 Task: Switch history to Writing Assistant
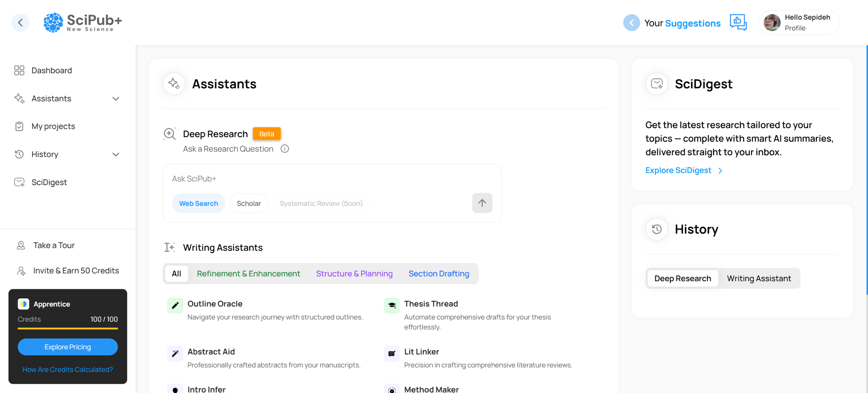click(x=758, y=278)
